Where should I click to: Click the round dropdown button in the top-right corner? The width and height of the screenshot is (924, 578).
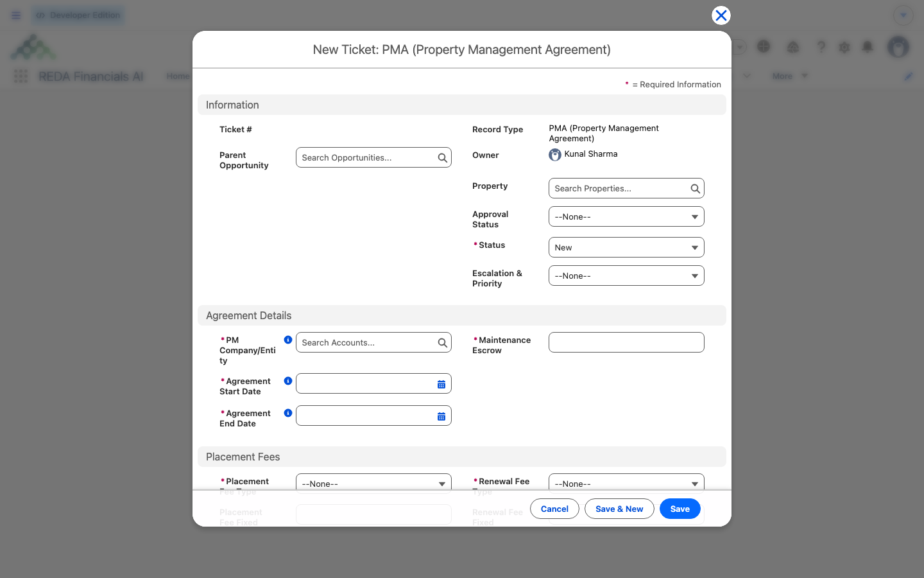pos(903,15)
